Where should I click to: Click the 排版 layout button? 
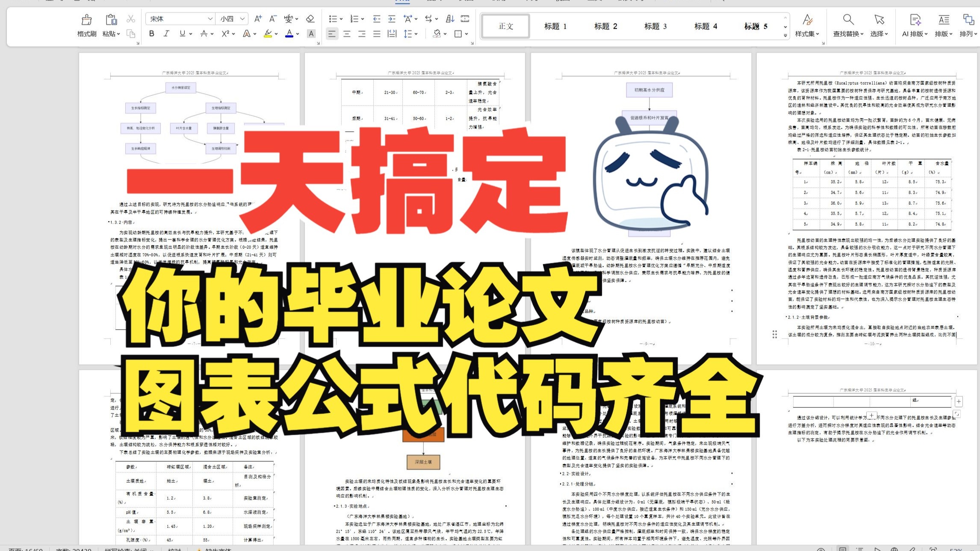[944, 26]
